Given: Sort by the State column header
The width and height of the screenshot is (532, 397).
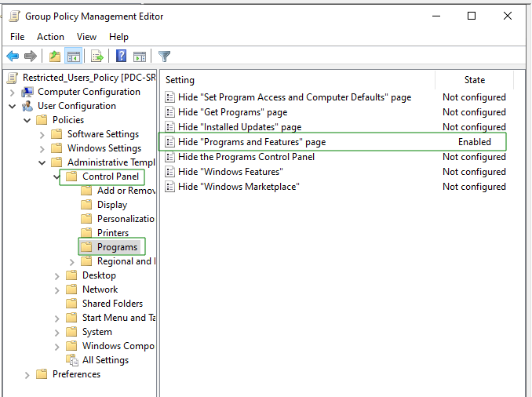Looking at the screenshot, I should coord(474,80).
